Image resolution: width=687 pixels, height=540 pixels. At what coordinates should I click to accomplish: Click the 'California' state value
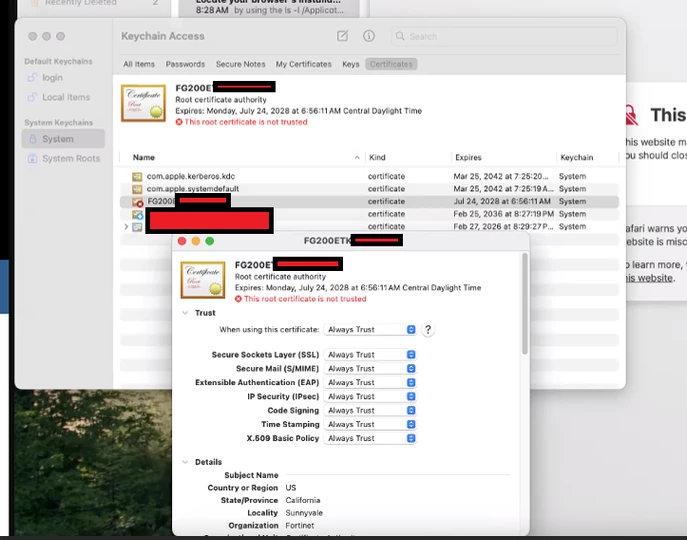click(x=303, y=500)
